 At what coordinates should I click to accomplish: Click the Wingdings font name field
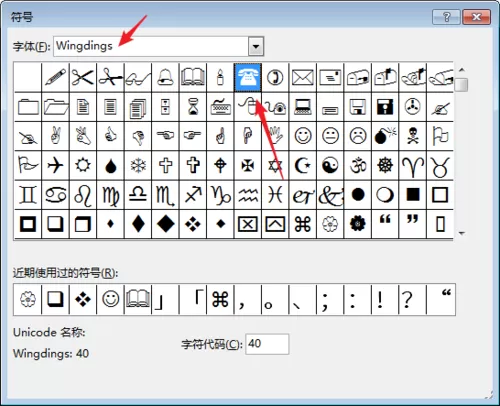point(151,46)
